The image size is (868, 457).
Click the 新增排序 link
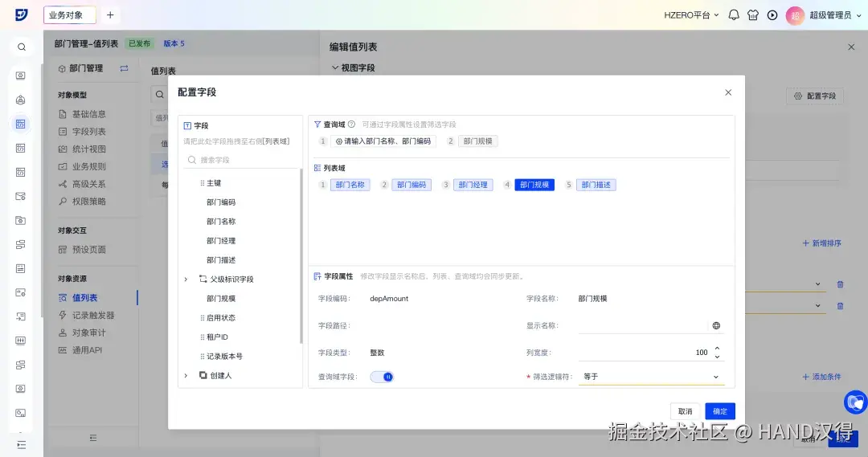(822, 243)
